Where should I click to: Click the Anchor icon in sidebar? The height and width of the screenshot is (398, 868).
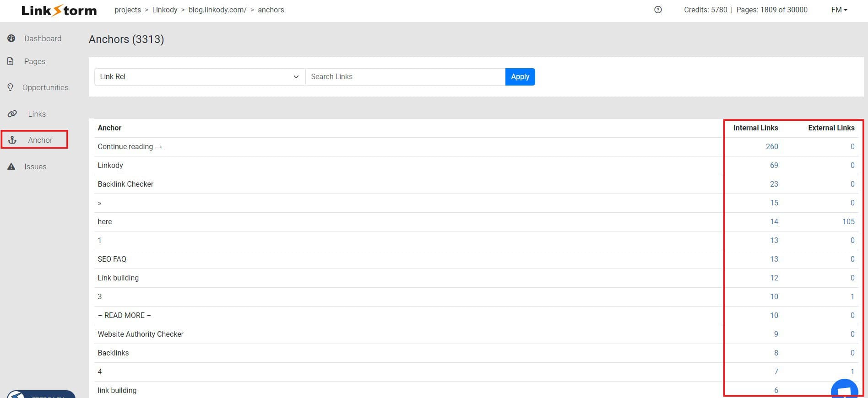click(12, 140)
